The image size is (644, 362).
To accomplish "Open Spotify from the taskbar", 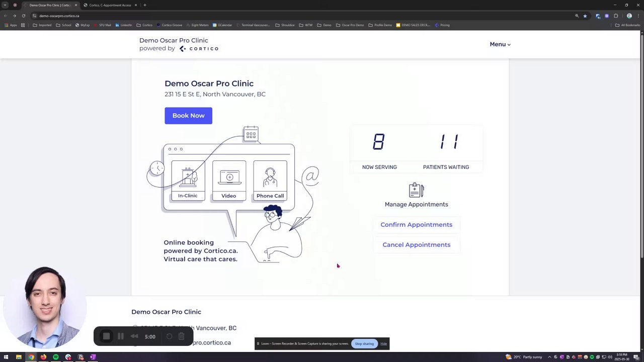I will pyautogui.click(x=56, y=357).
